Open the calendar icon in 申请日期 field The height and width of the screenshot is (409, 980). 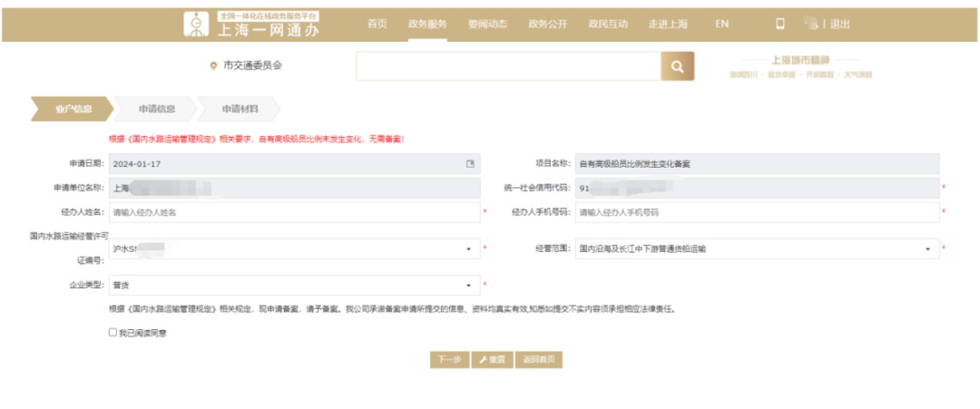(x=470, y=164)
